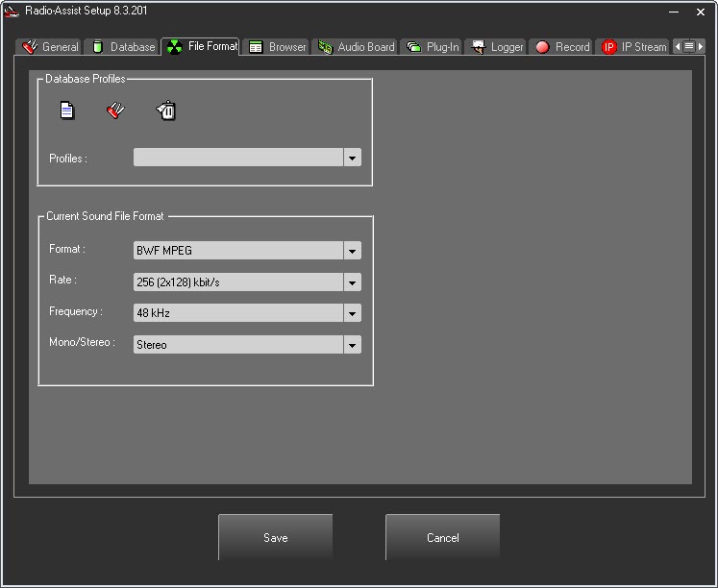
Task: Switch to the Database tab
Action: [x=122, y=47]
